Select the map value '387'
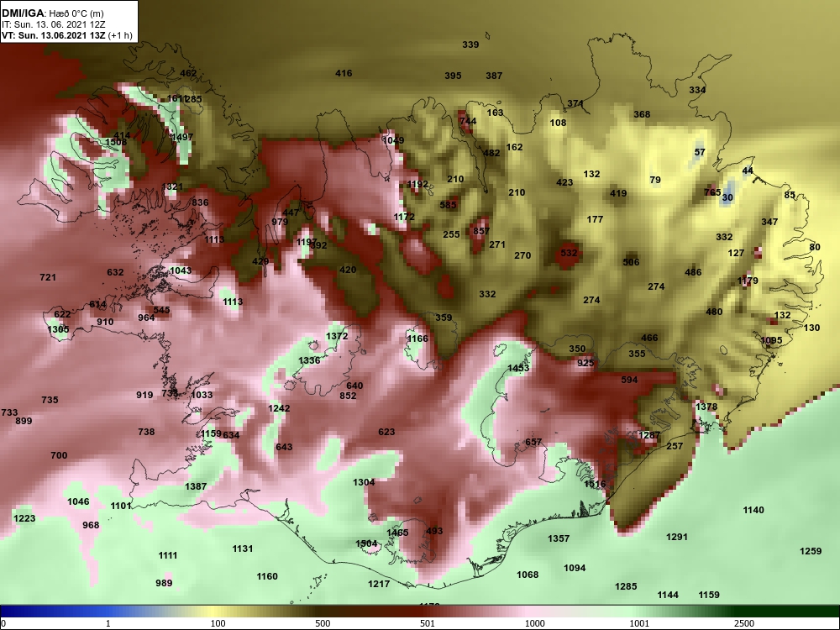840x630 pixels. (x=494, y=76)
